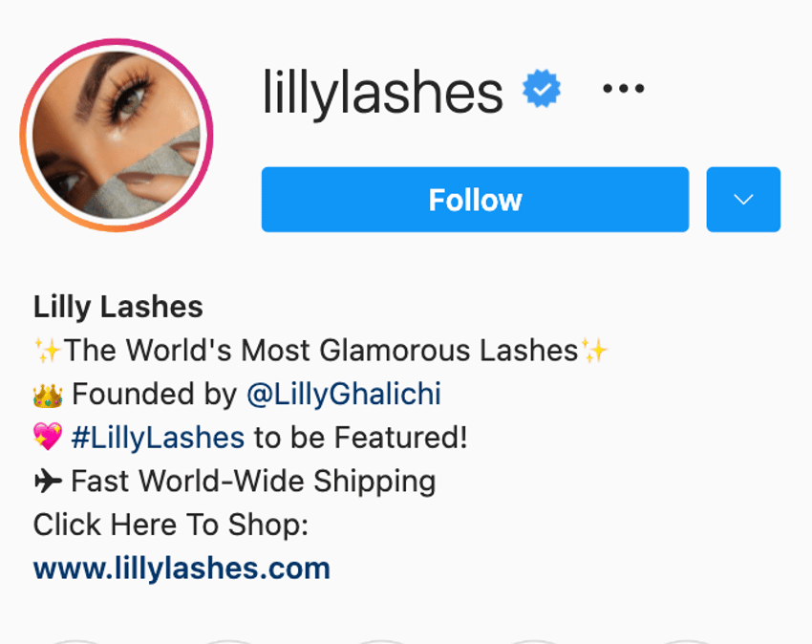Select the lillylashes username heading
The image size is (812, 644).
point(383,93)
